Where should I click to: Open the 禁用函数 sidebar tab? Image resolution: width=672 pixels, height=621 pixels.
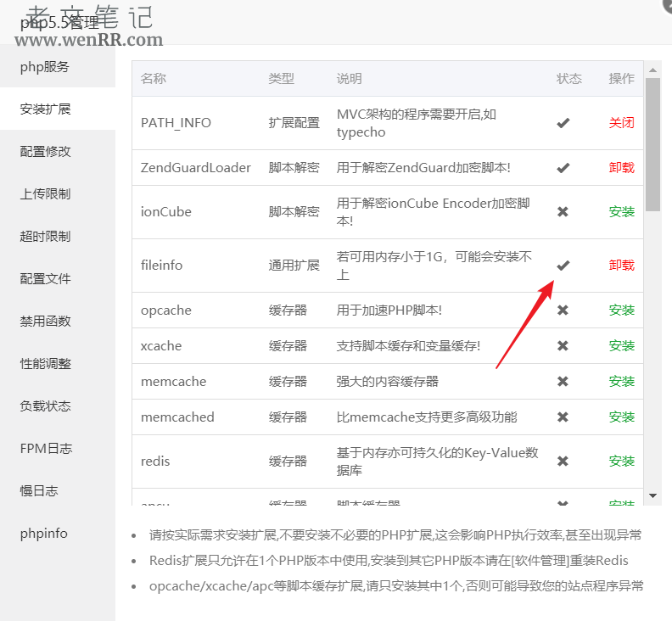pyautogui.click(x=58, y=321)
